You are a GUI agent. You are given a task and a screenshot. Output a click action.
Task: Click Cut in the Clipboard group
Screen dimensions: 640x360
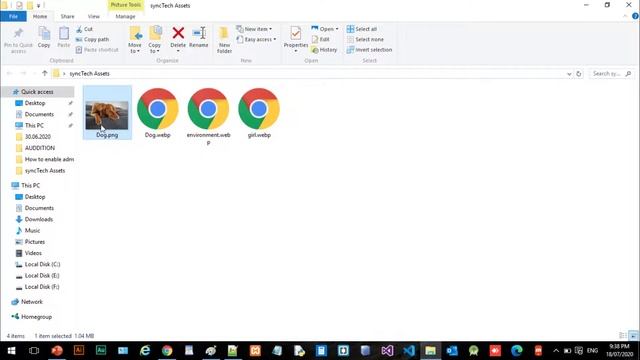click(x=84, y=29)
